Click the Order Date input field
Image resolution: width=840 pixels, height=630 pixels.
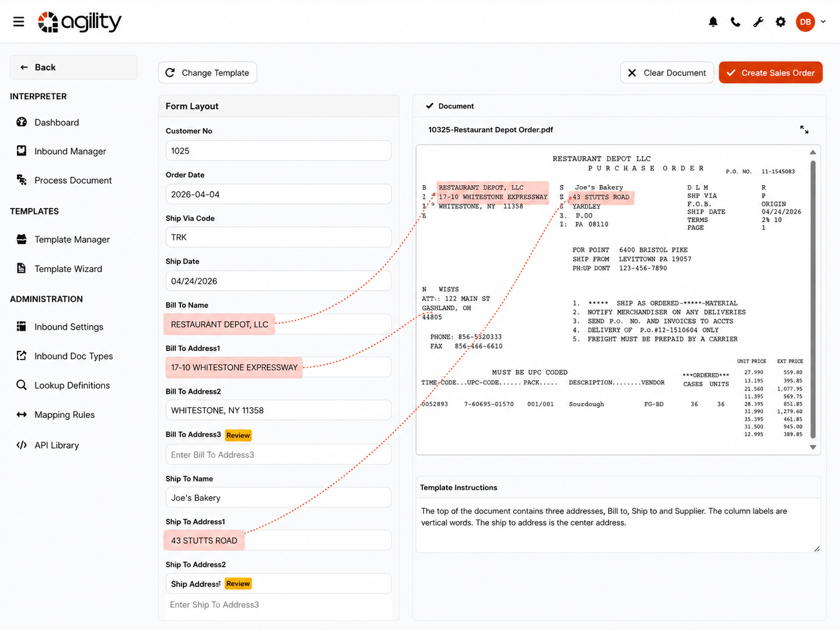pos(278,194)
